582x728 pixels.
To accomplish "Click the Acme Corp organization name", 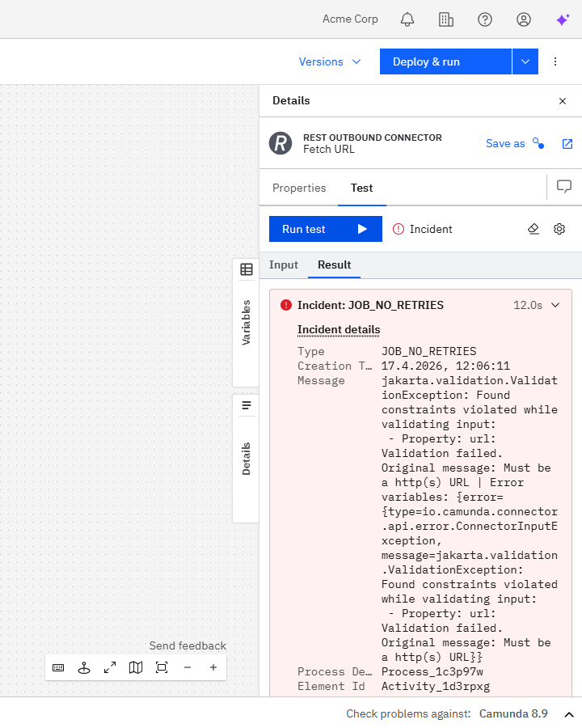I will [x=350, y=19].
